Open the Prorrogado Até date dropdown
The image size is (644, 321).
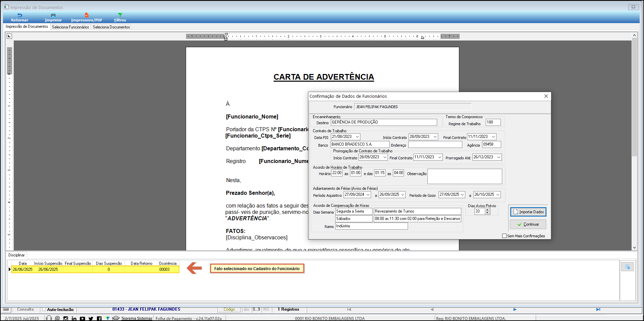499,157
